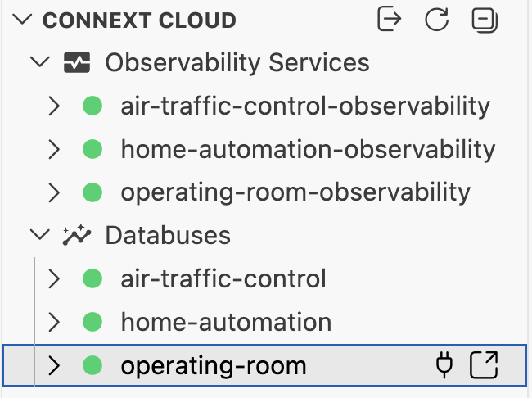
Task: Expand the air-traffic-control databus chevron
Action: 54,278
